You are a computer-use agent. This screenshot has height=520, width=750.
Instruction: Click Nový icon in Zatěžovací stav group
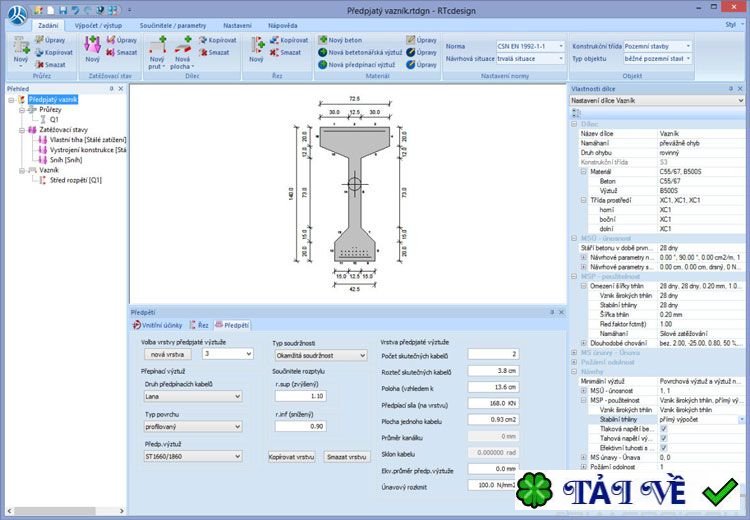point(92,46)
